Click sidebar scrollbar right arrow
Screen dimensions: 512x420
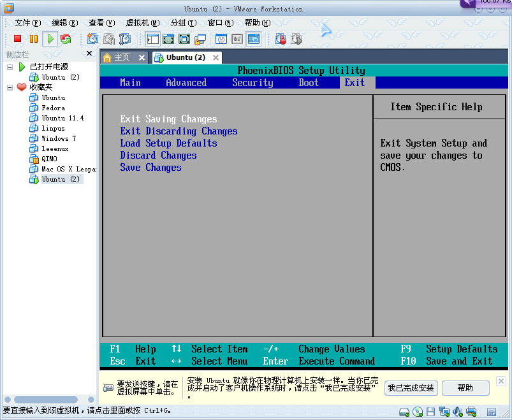91,400
